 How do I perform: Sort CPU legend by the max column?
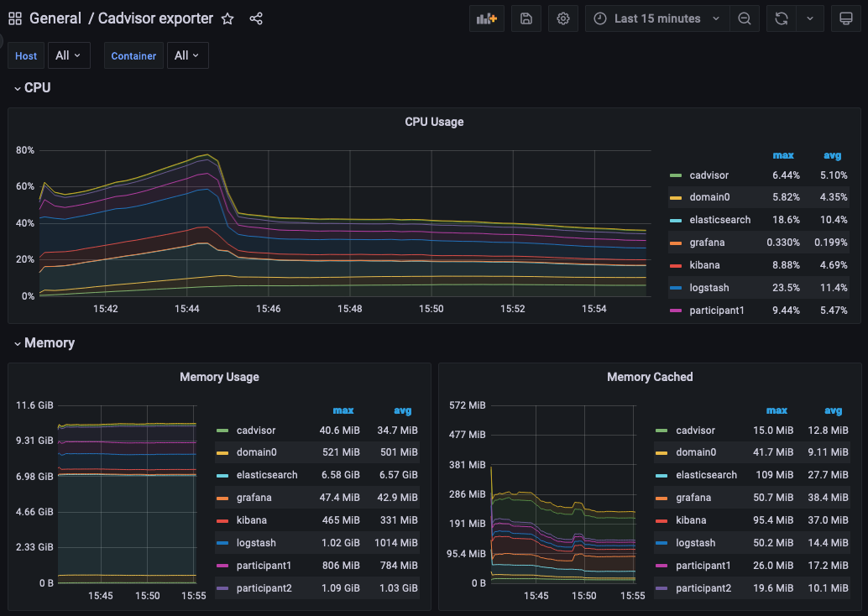pos(783,155)
